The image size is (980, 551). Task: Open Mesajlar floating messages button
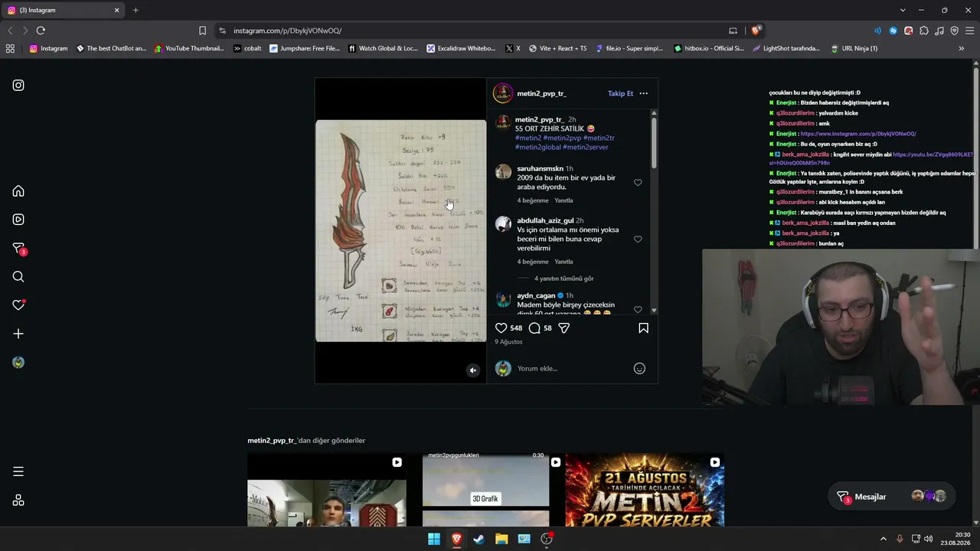click(891, 497)
